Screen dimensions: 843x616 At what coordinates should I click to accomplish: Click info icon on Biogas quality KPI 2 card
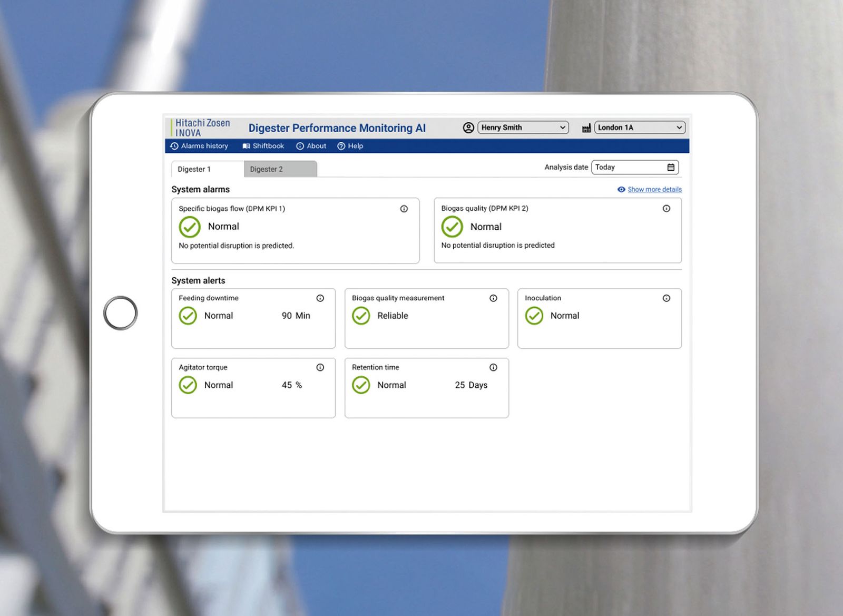(666, 209)
